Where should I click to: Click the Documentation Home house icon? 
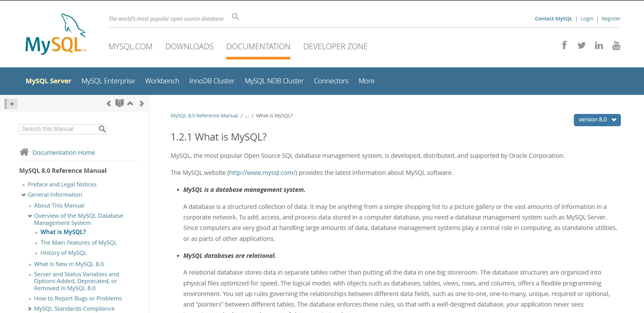[24, 152]
